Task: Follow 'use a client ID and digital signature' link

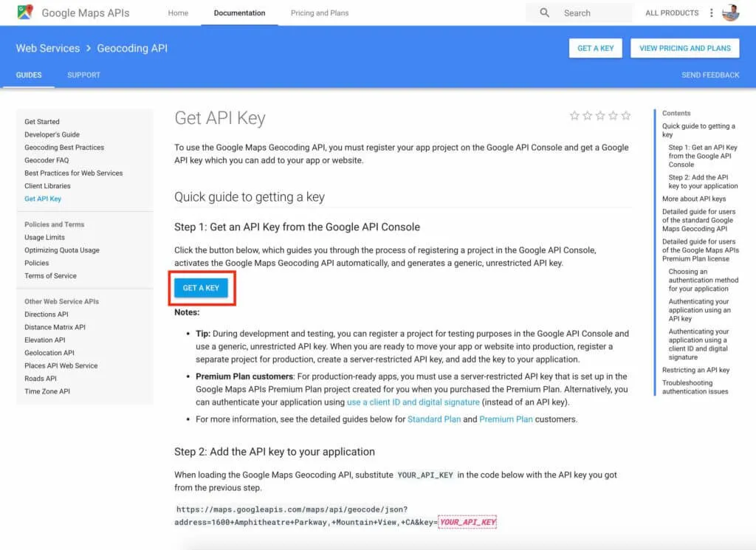Action: pos(413,402)
